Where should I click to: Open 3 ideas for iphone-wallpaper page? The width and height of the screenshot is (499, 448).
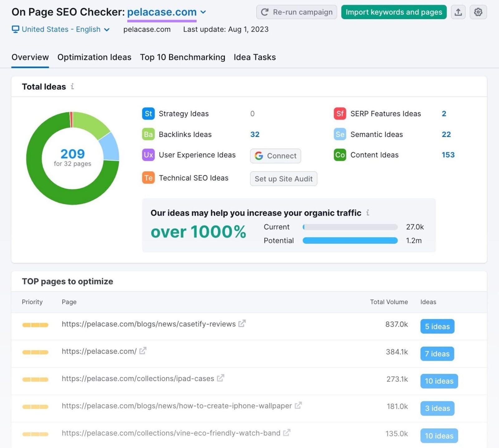[x=437, y=408]
